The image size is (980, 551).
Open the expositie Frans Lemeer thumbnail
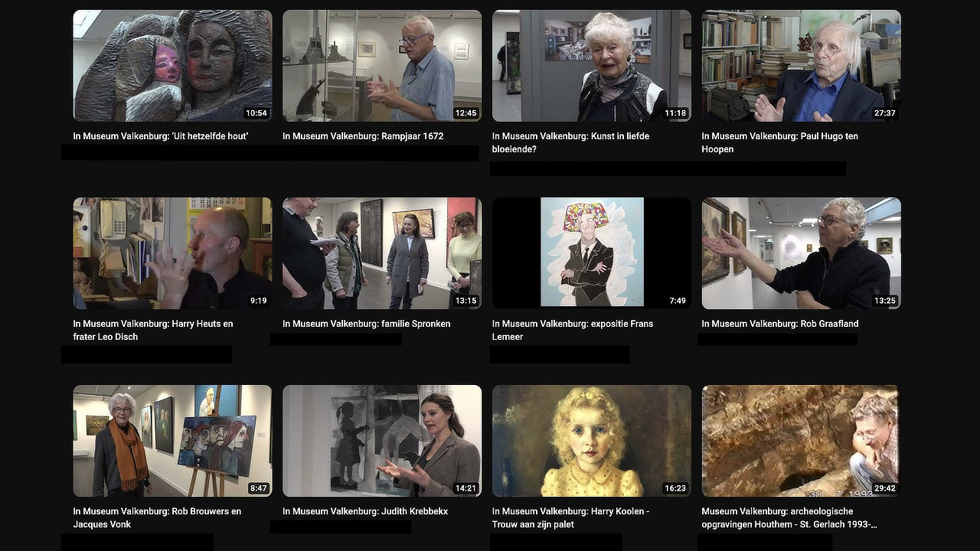point(591,253)
